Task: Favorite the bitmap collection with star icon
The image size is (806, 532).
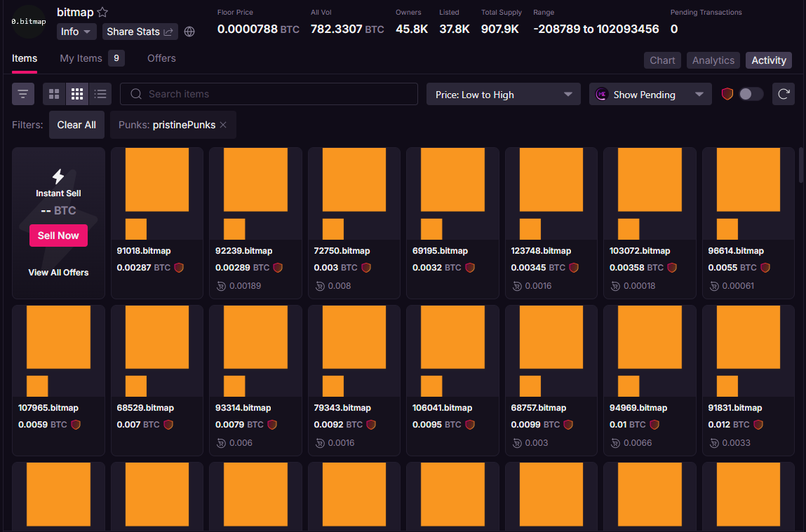Action: 103,13
